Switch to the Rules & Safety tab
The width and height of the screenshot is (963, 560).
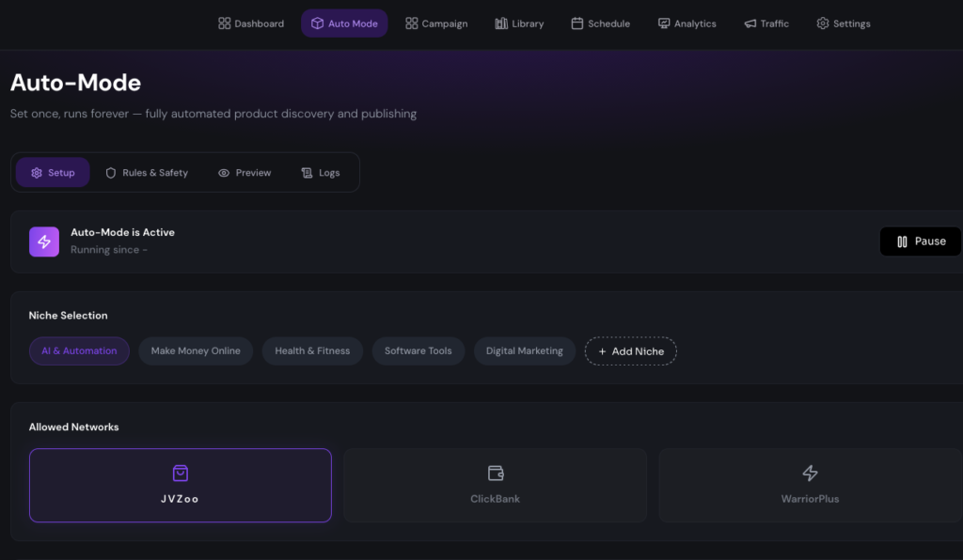coord(147,172)
